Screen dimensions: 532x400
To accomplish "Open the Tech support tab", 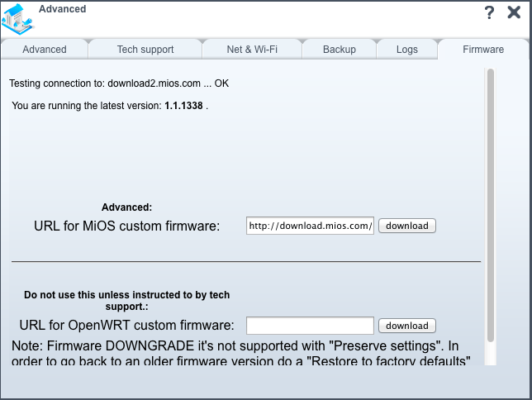I will tap(145, 50).
